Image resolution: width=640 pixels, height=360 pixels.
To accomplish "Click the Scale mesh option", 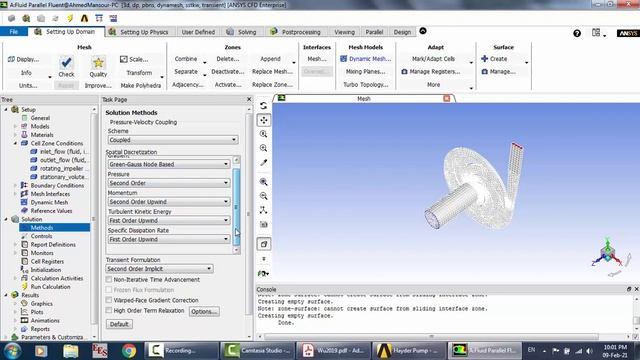I will pyautogui.click(x=134, y=59).
